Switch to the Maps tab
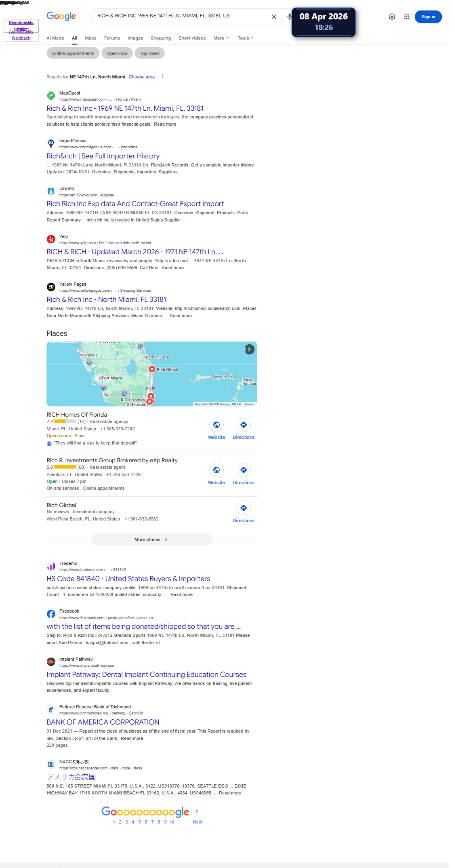This screenshot has width=454, height=868. pyautogui.click(x=90, y=38)
